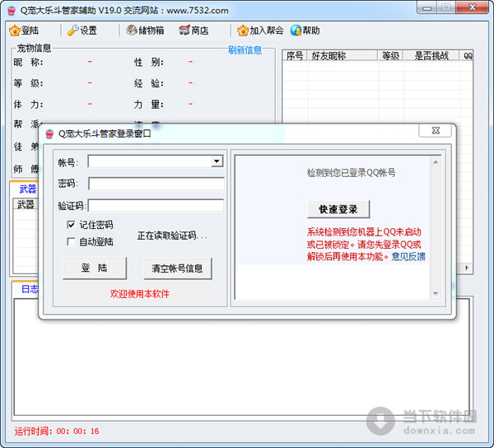Click scroll up arrow in QQ login panel

click(436, 162)
